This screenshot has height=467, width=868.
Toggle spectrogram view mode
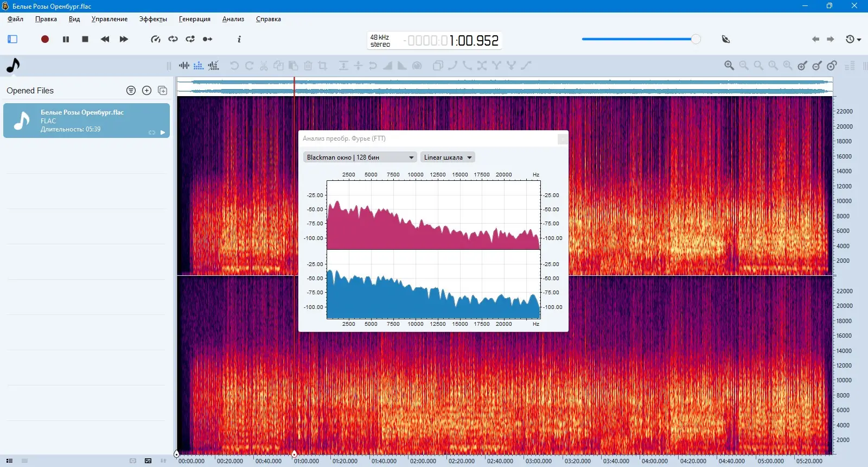199,66
